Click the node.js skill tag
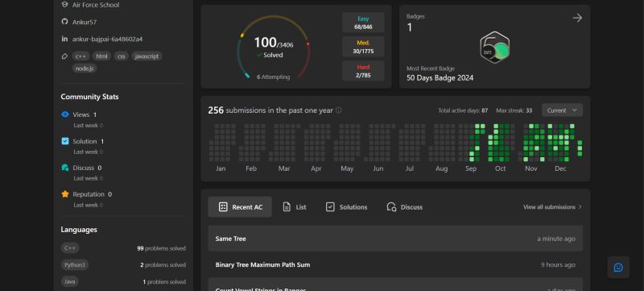 (85, 69)
